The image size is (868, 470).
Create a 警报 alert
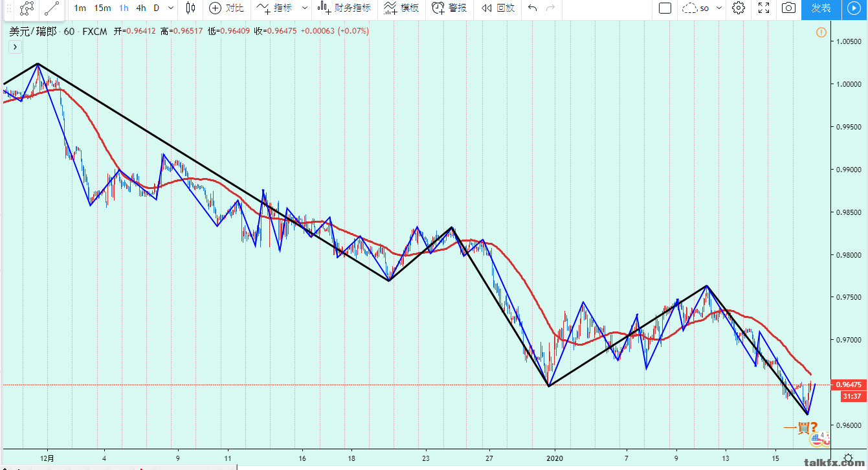449,8
